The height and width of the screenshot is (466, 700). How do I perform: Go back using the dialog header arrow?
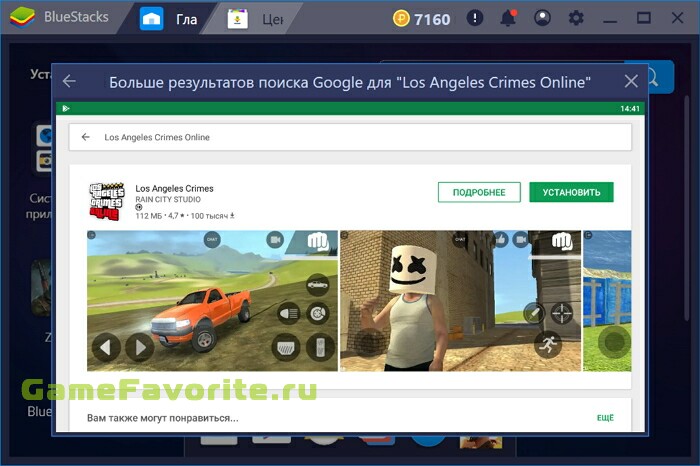[69, 81]
